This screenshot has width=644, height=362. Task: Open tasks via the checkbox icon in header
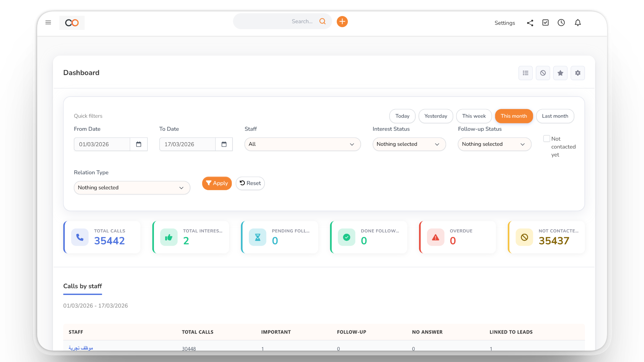point(545,22)
